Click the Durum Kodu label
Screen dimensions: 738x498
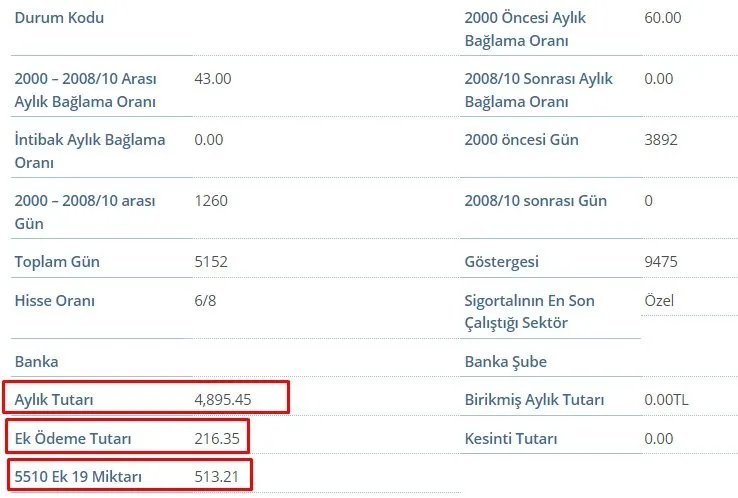coord(59,18)
